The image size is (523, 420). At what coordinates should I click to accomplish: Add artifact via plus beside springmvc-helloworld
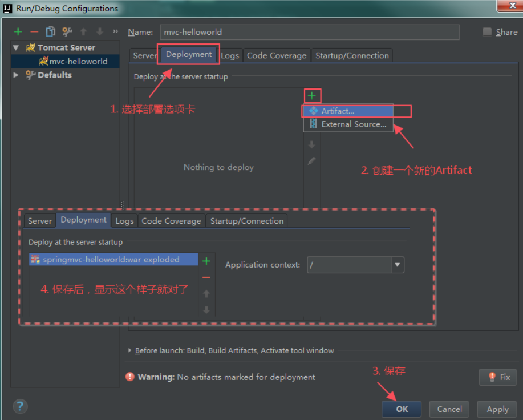pos(206,261)
